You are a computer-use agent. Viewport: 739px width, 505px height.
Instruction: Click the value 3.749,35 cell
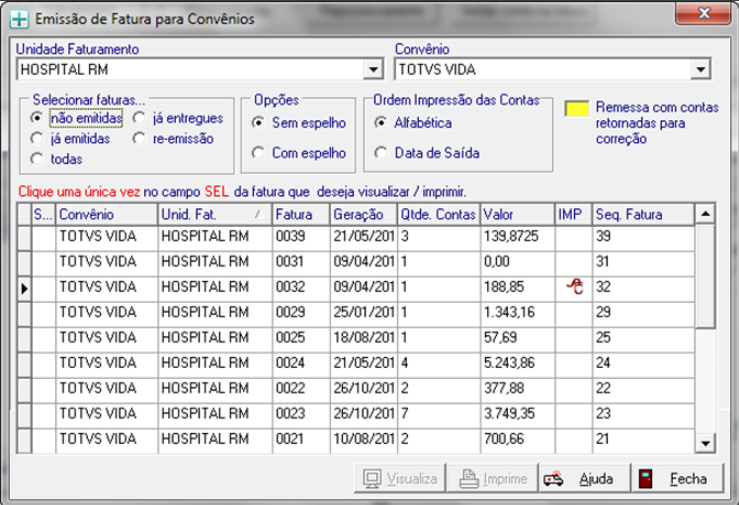tap(517, 414)
